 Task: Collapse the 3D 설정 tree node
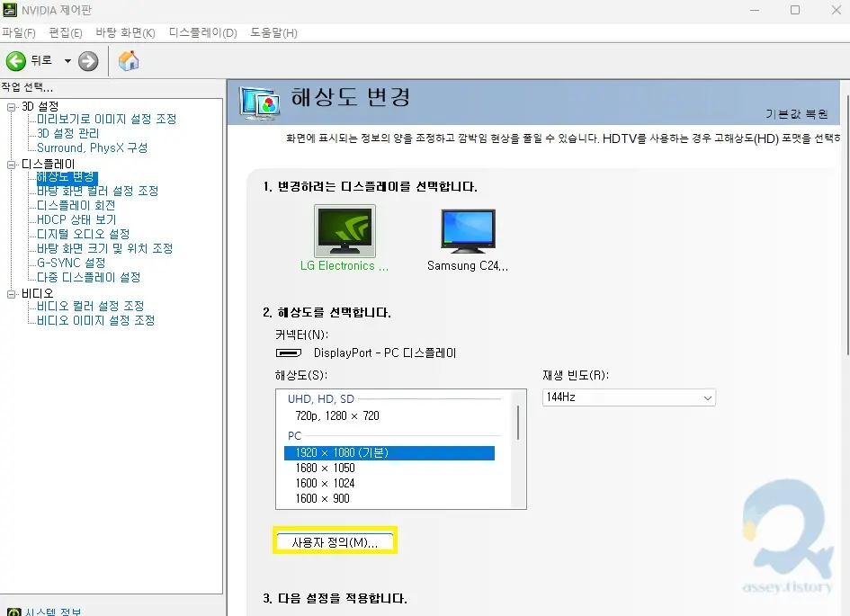point(11,107)
